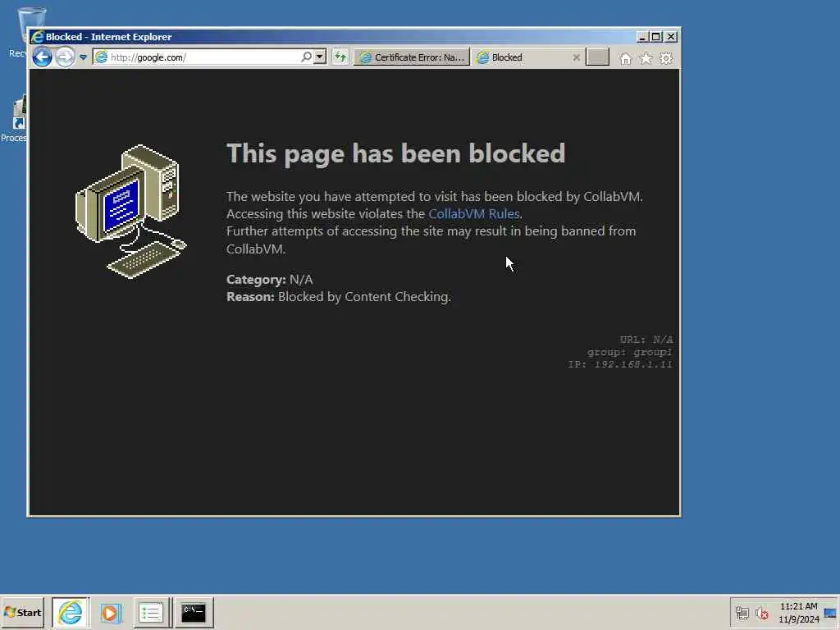Click the 'Reason: Blocked by Content Checking' text
Screen dimensions: 840x630
click(339, 297)
